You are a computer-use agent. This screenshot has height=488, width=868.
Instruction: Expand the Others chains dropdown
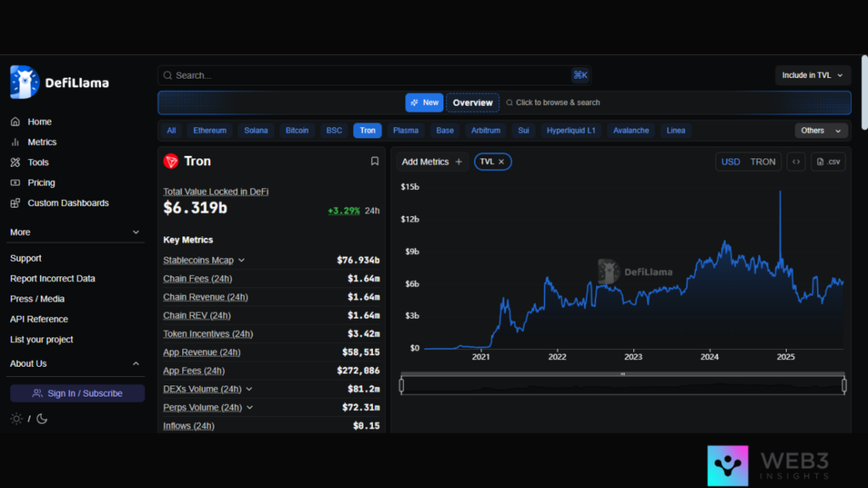coord(821,130)
